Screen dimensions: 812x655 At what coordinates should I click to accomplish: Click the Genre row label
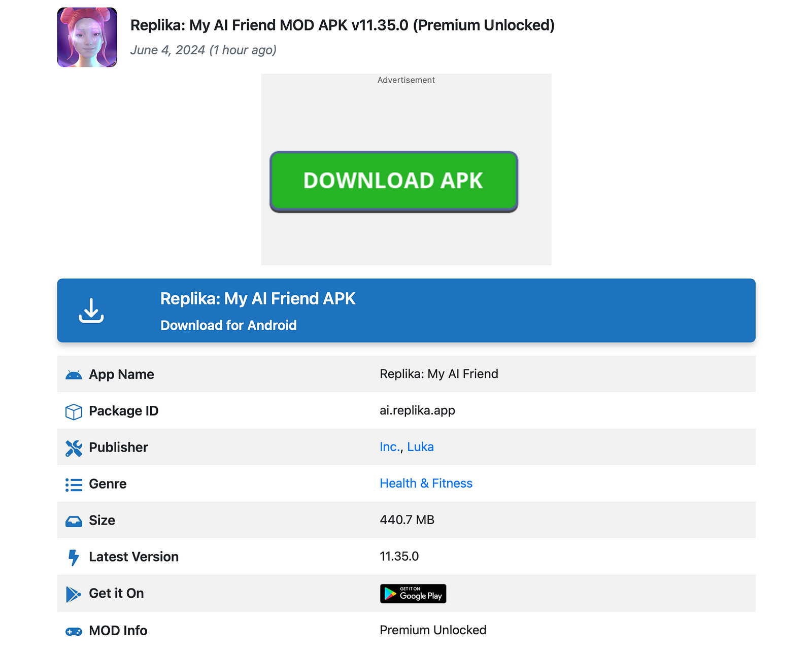(x=108, y=484)
